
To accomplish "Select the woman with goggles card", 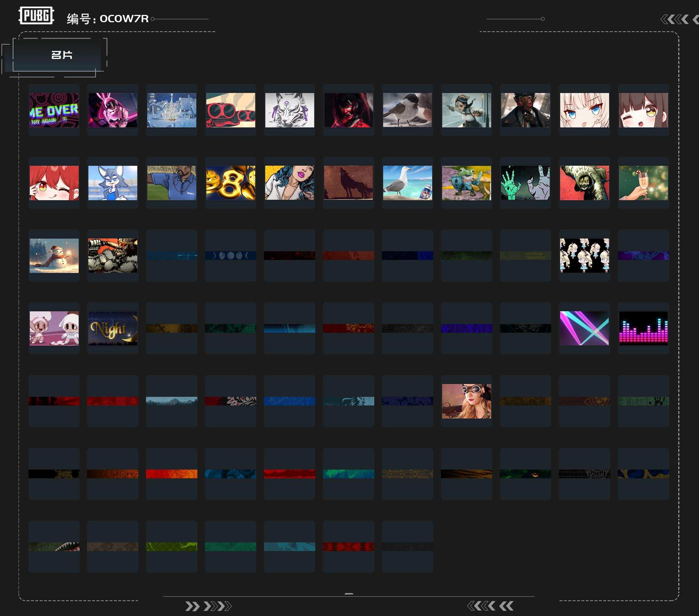I will (467, 401).
